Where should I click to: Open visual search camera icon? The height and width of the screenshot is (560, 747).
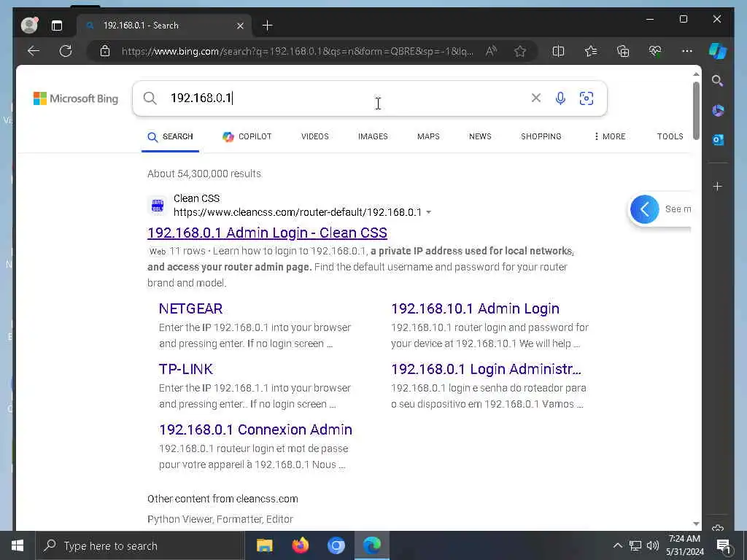(x=587, y=98)
